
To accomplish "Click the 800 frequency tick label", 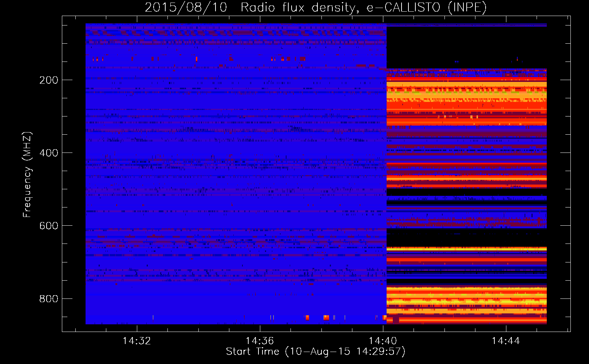I will pyautogui.click(x=49, y=299).
